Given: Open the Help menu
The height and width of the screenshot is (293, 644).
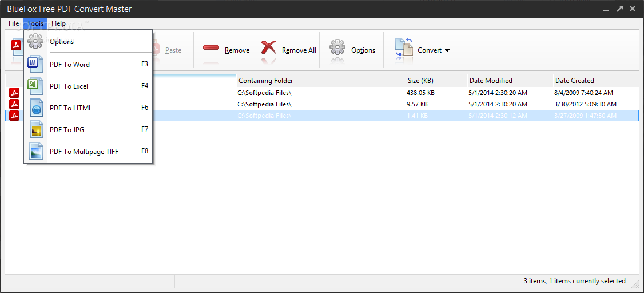Looking at the screenshot, I should coord(58,23).
